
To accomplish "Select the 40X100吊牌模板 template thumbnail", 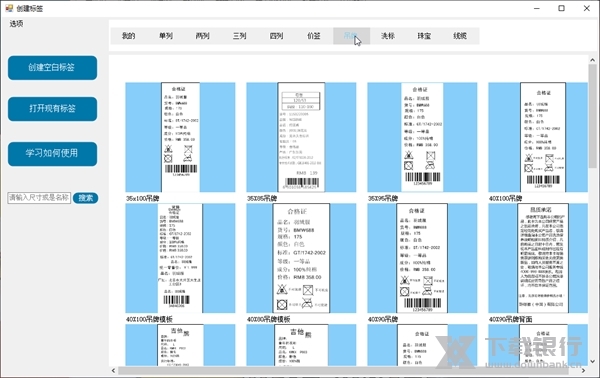I will pos(180,258).
